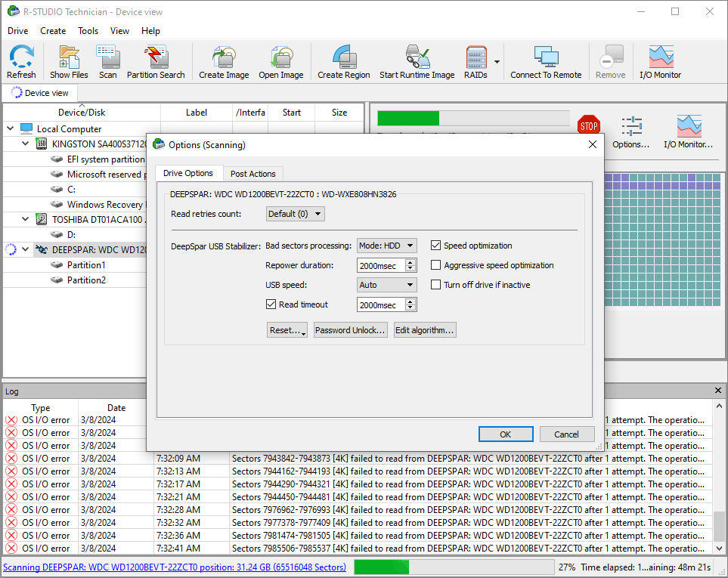Launch Partition Search tool

[156, 62]
